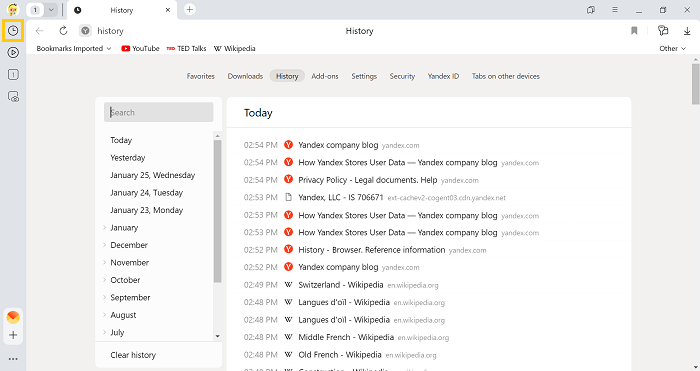700x371 pixels.
Task: Click the new tab plus button
Action: pos(190,9)
